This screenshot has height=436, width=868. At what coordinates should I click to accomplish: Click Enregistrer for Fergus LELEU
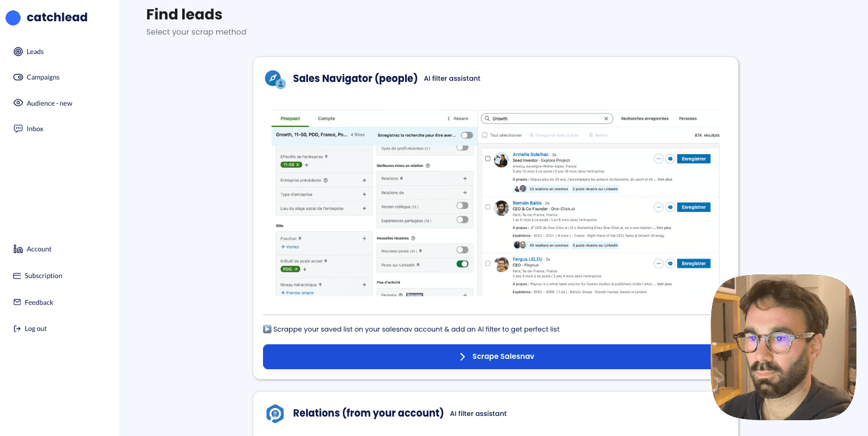click(694, 264)
